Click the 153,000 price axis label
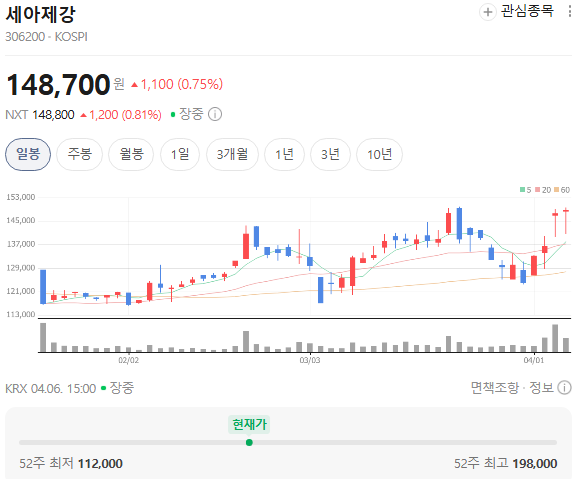Screen dimensions: 574x479 (20, 197)
